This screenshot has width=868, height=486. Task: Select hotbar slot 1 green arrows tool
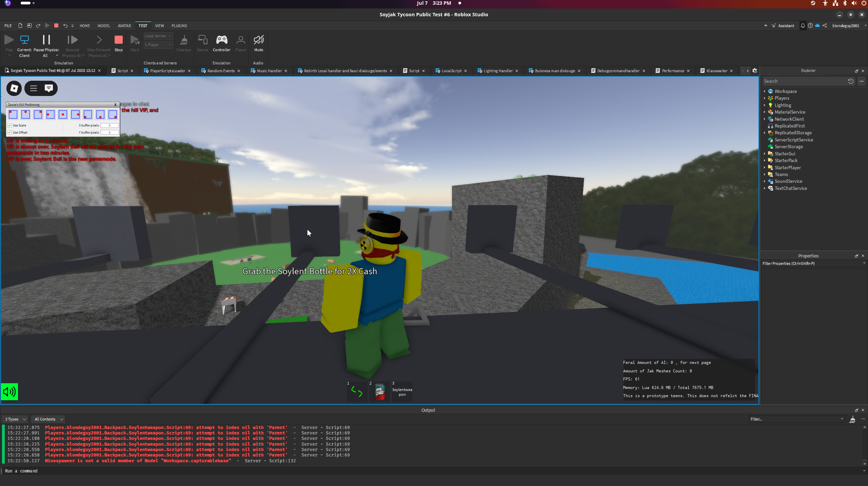point(357,392)
